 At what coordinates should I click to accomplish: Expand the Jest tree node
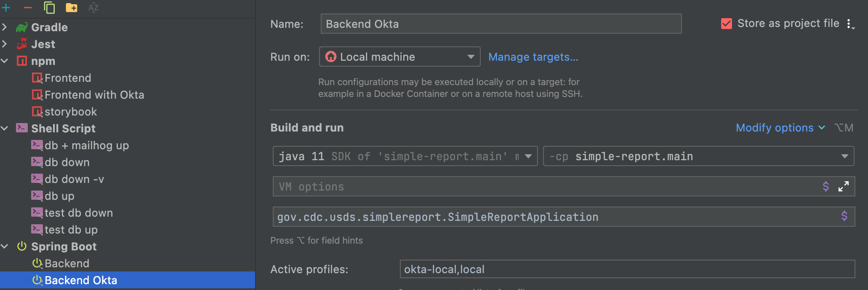(5, 44)
